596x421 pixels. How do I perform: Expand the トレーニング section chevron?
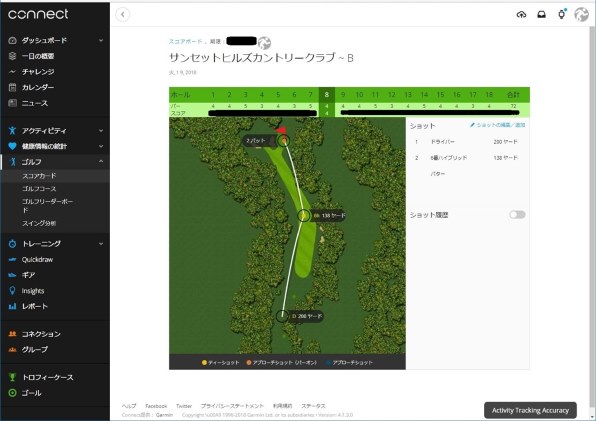coord(101,244)
